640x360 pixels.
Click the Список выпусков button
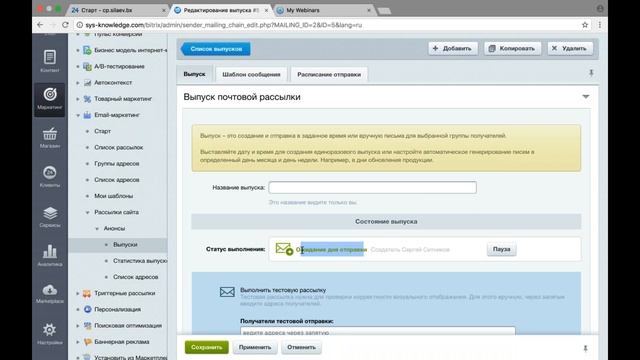pos(216,49)
